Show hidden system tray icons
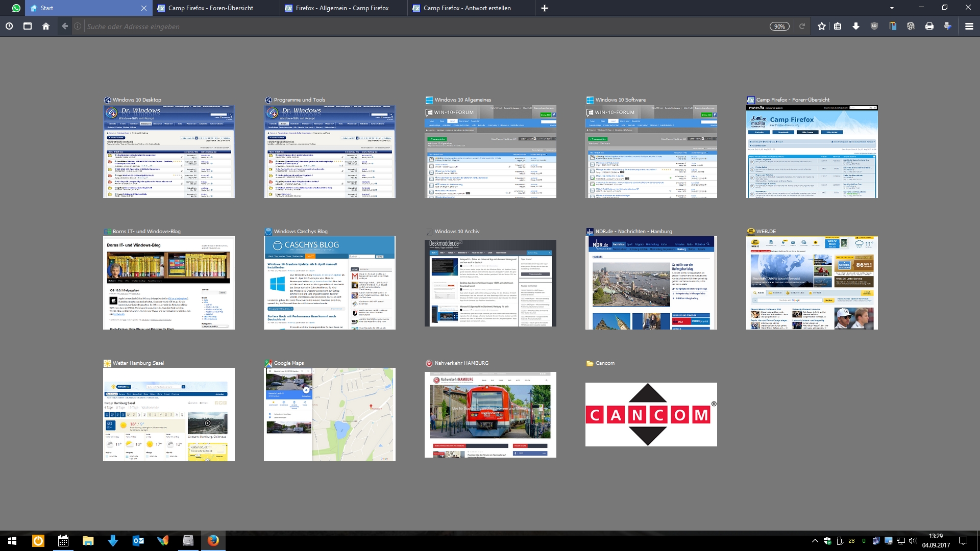The height and width of the screenshot is (551, 980). click(815, 541)
